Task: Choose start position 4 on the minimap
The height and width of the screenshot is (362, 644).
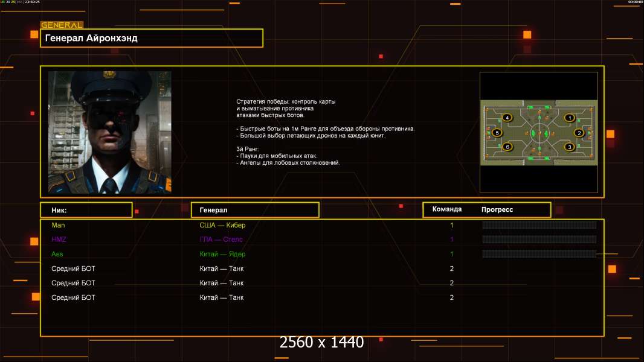Action: [x=507, y=118]
